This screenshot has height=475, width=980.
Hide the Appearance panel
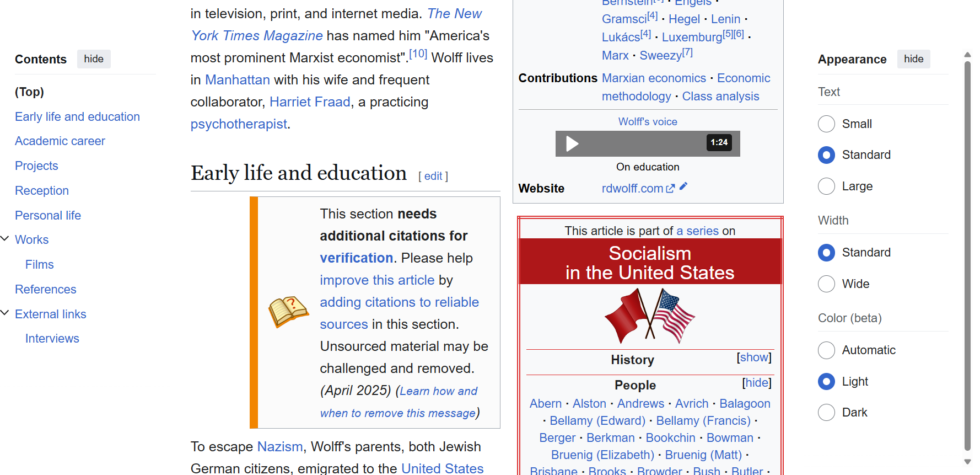coord(913,59)
